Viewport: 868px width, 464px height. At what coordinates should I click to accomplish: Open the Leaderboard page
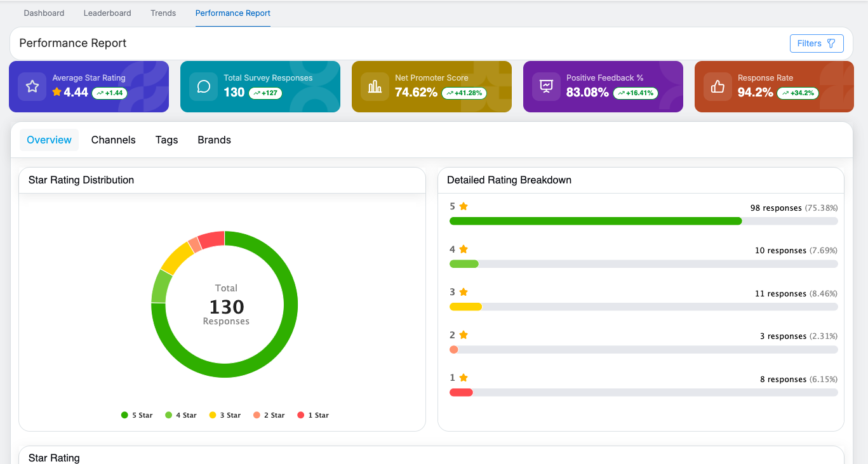[107, 13]
